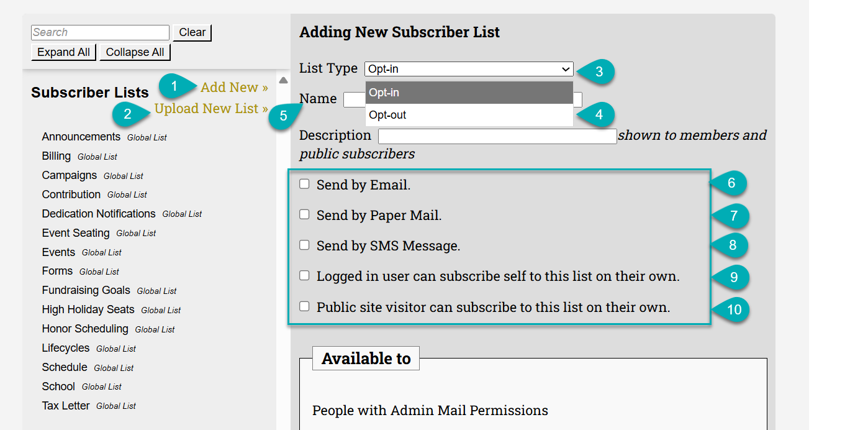Enable public site visitor subscription option

(x=304, y=306)
